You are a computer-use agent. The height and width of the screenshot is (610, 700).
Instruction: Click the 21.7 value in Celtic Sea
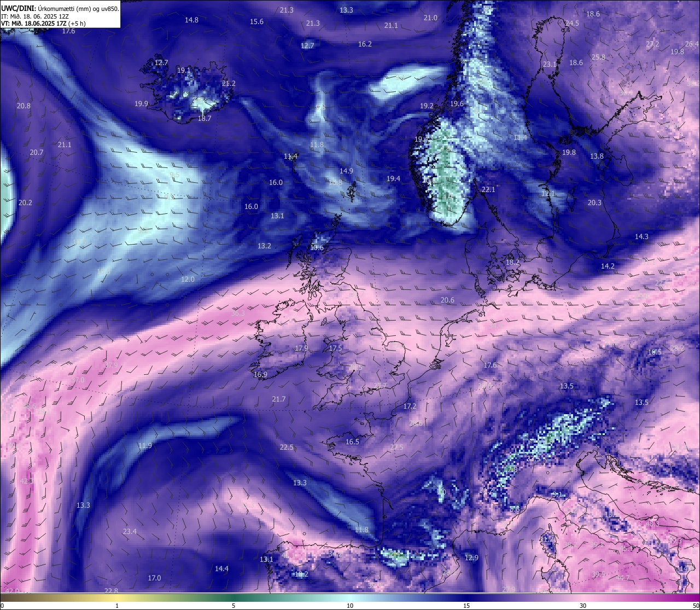pyautogui.click(x=279, y=399)
